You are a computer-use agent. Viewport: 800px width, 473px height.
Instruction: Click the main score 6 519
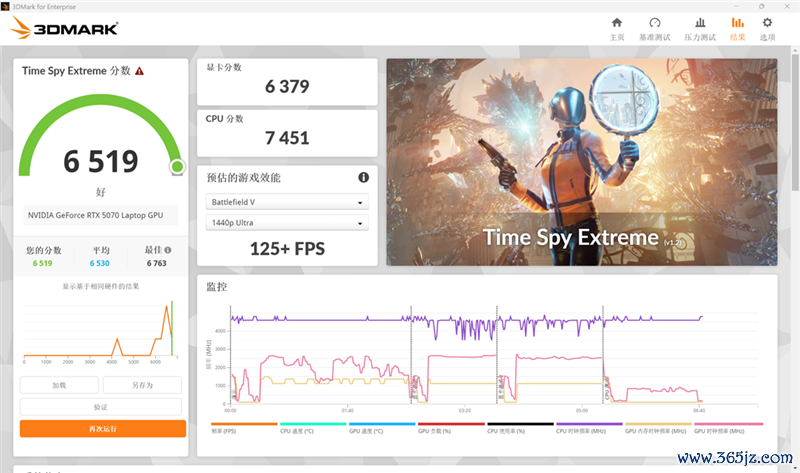tap(101, 161)
